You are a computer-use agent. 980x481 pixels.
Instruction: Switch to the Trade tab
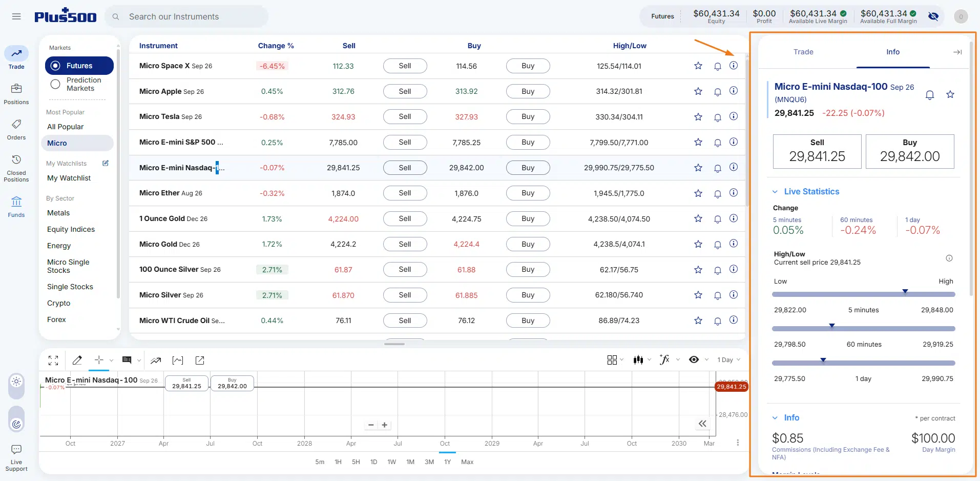[803, 52]
